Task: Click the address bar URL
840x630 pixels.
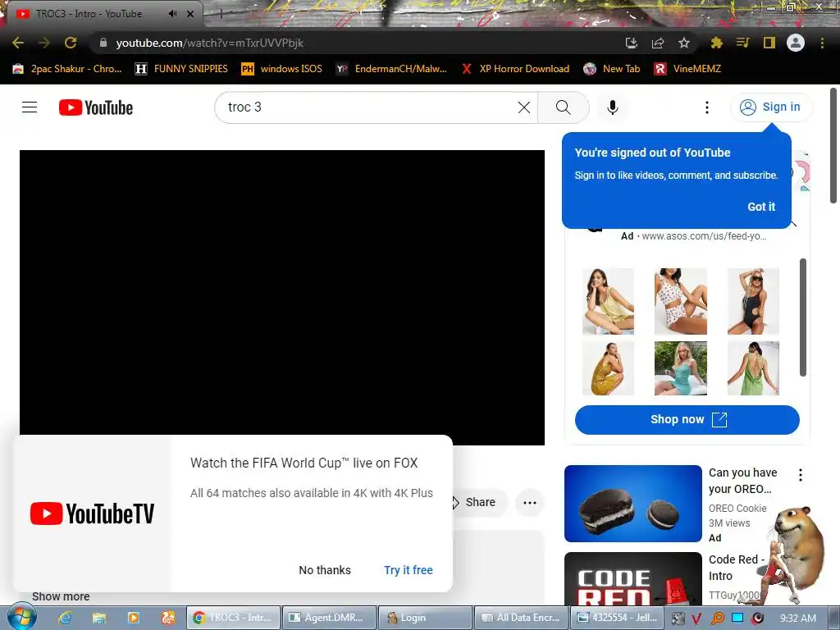Action: 209,43
